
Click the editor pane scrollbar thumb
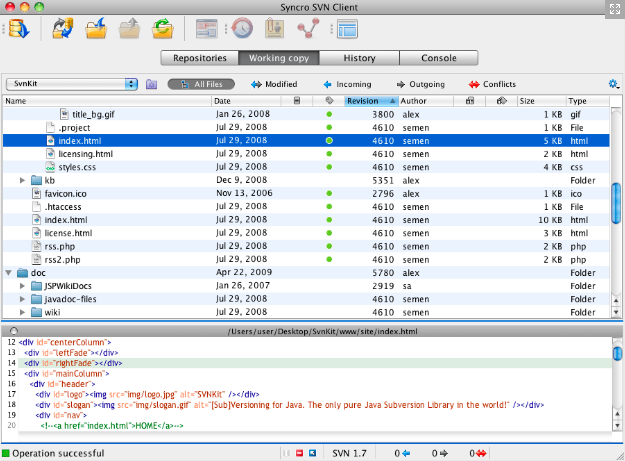click(x=617, y=353)
